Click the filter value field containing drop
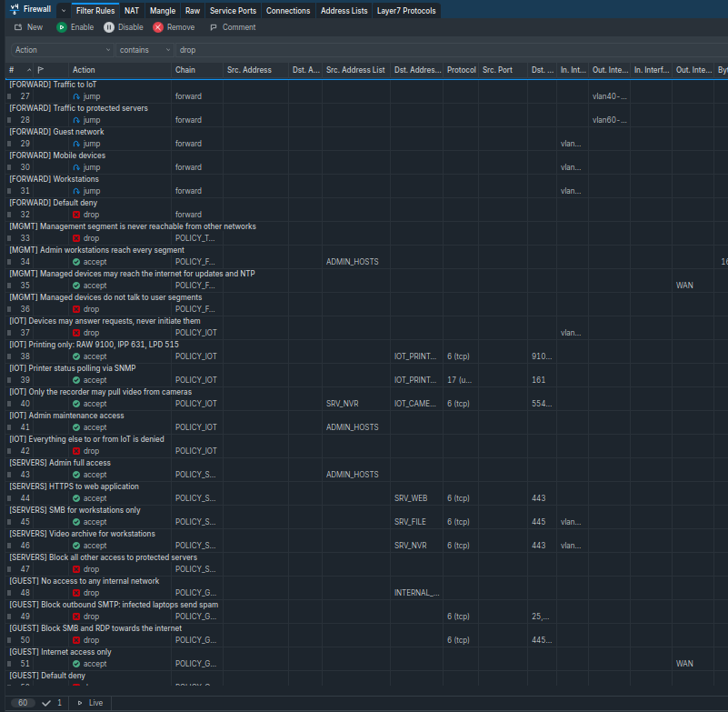Viewport: 728px width, 712px height. tap(451, 50)
